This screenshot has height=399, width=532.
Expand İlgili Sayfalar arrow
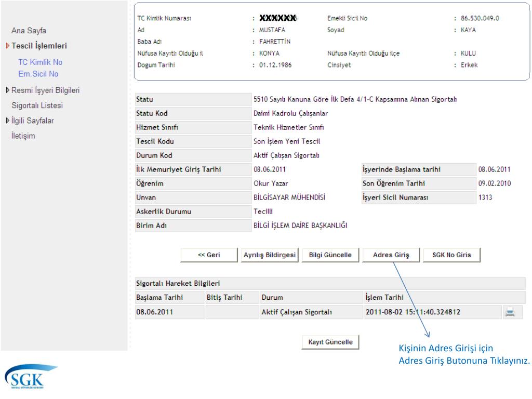point(7,120)
